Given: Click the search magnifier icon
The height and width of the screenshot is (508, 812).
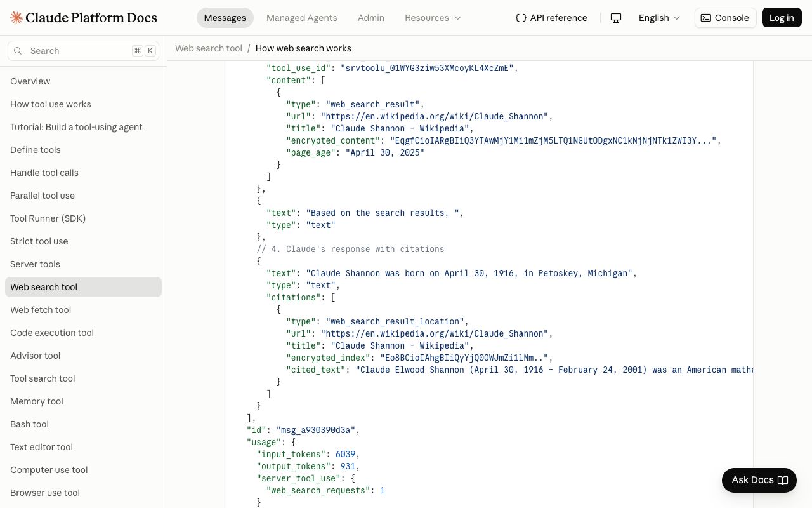Looking at the screenshot, I should tap(18, 51).
